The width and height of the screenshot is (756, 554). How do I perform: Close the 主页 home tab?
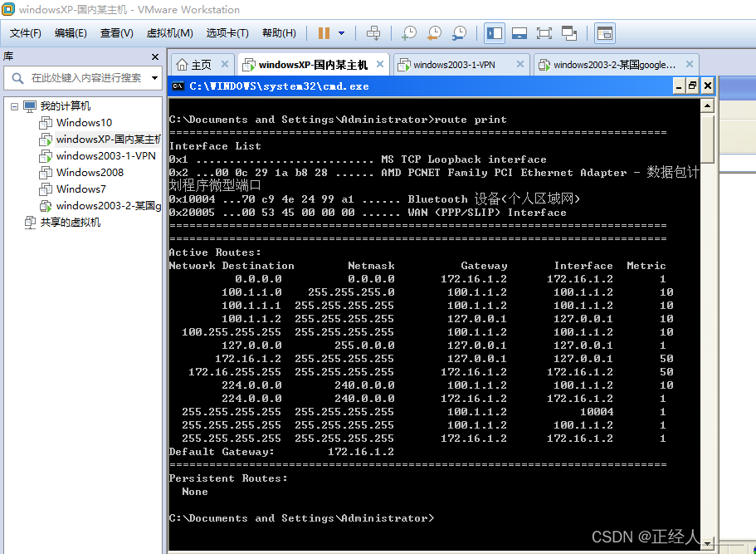click(x=225, y=64)
